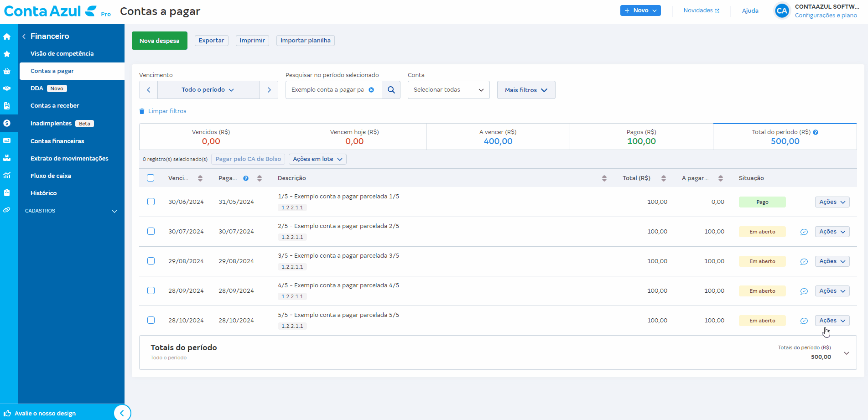This screenshot has width=868, height=420.
Task: Click the green Nova despesa button
Action: pos(159,41)
